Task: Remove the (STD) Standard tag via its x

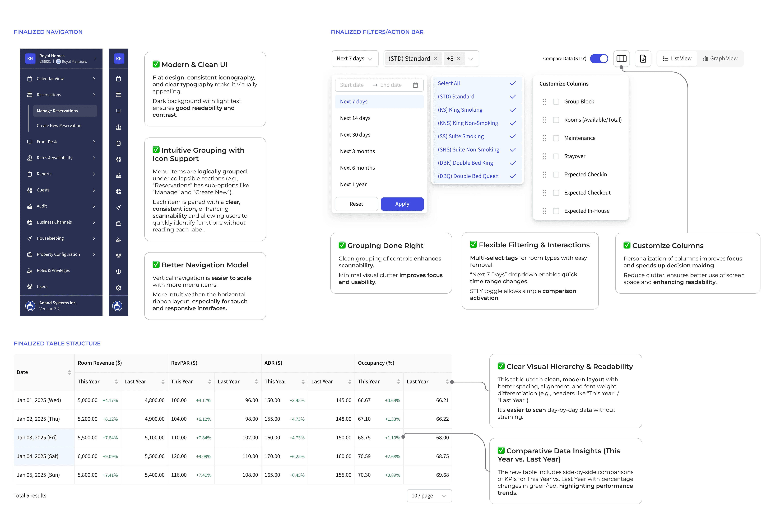Action: [x=435, y=59]
